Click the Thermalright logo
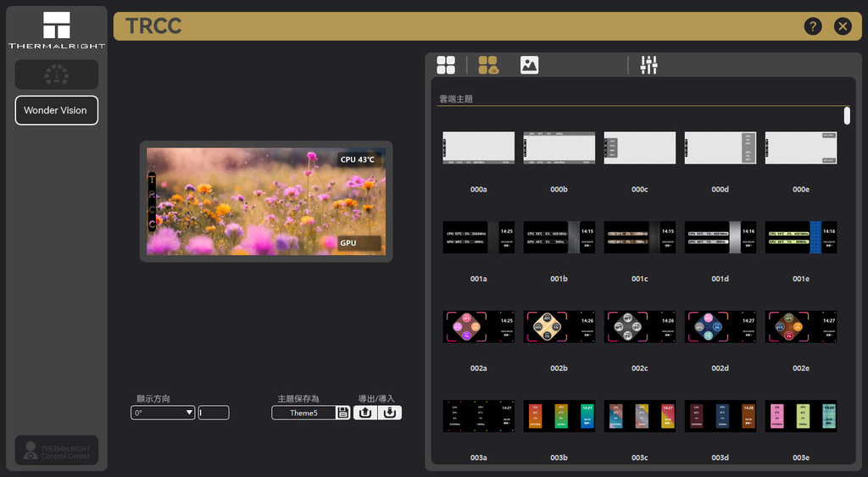868x477 pixels. coord(57,30)
